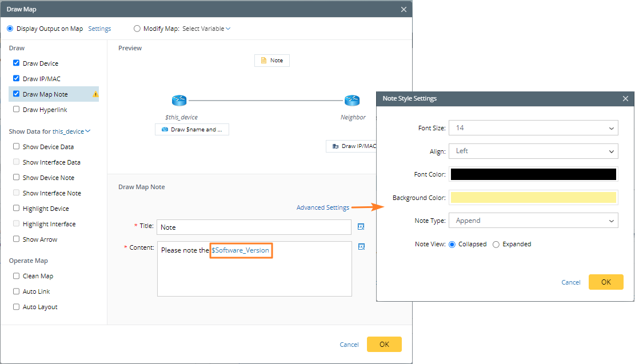Open Advanced Settings link
Screen dimensions: 635x364
pos(323,207)
